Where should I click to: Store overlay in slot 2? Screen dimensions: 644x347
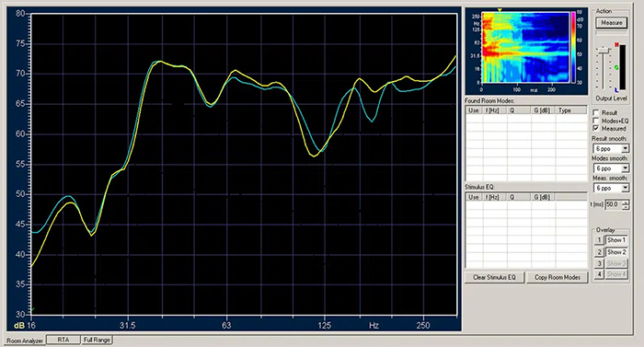click(598, 252)
